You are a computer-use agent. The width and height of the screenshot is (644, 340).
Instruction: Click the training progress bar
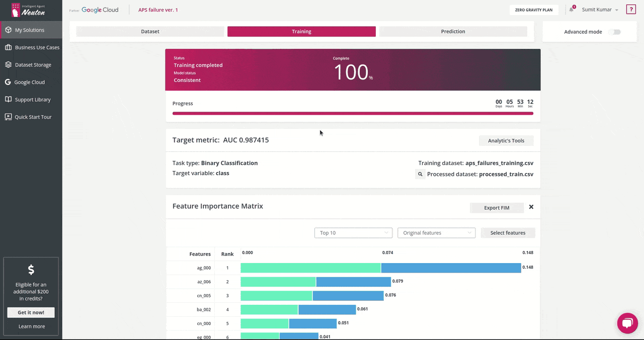(x=353, y=114)
